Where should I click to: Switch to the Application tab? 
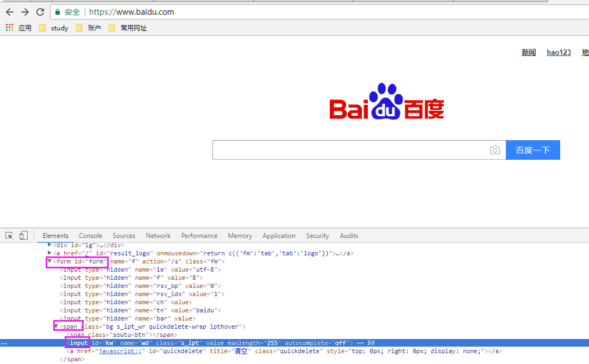(279, 236)
